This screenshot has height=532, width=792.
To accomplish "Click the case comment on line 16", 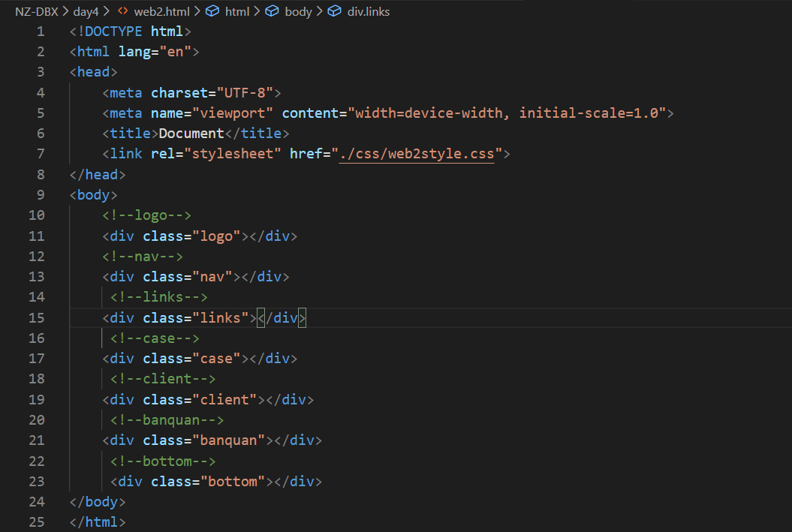I will [x=155, y=338].
